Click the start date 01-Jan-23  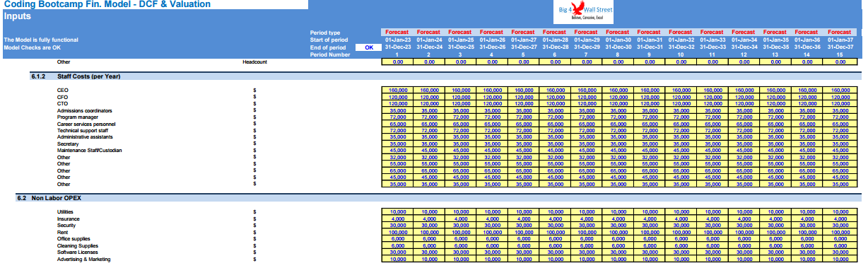(397, 40)
